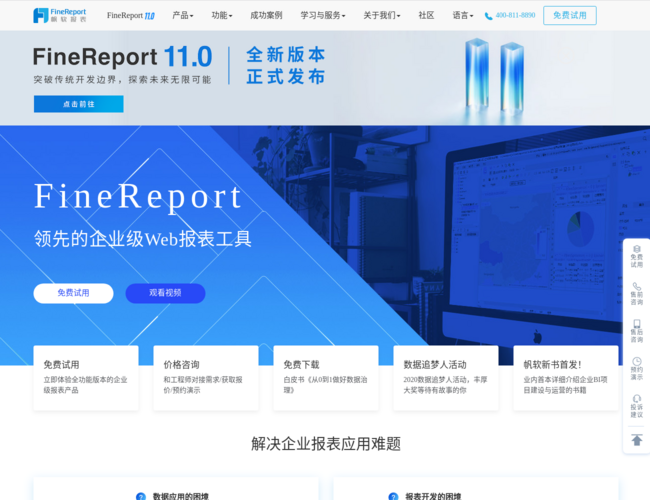The image size is (650, 500).
Task: Open the FineReport 11.0 nav link
Action: pos(131,15)
